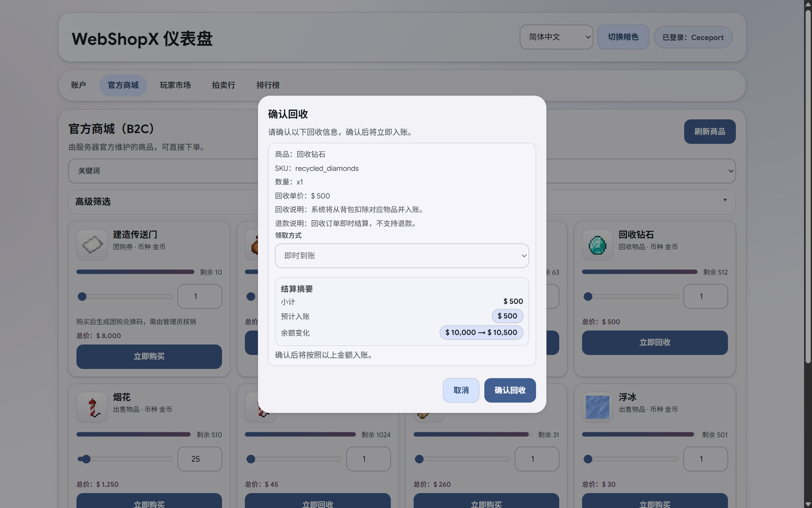
Task: Click the 关键词 search input
Action: tap(163, 171)
